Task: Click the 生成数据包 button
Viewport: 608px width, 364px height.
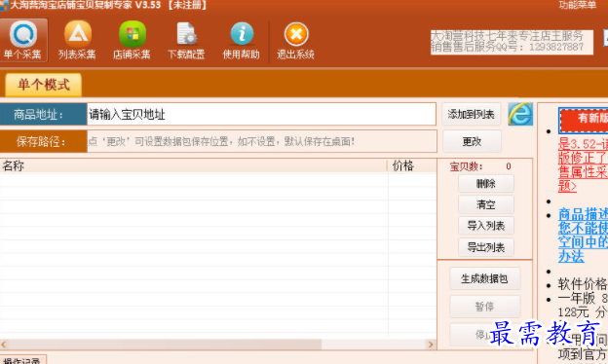Action: [484, 278]
